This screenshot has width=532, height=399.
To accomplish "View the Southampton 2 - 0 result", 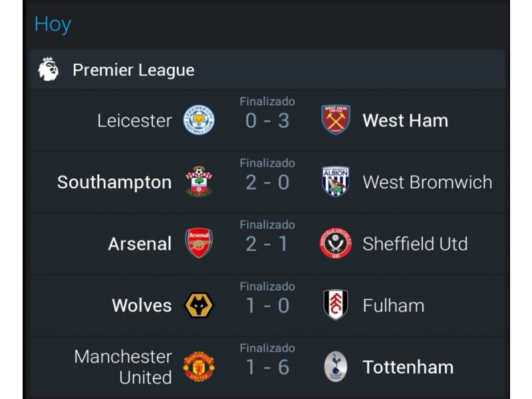I will pos(267,182).
